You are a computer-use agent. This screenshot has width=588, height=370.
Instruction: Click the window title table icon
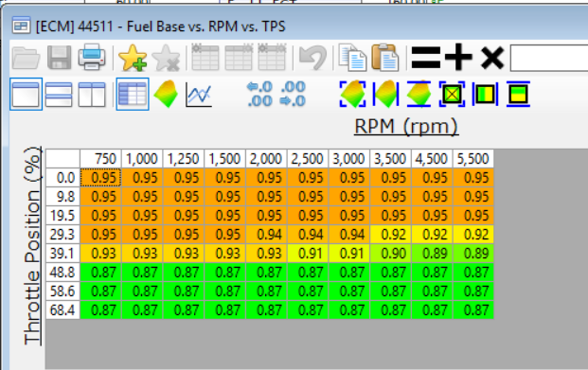point(21,26)
